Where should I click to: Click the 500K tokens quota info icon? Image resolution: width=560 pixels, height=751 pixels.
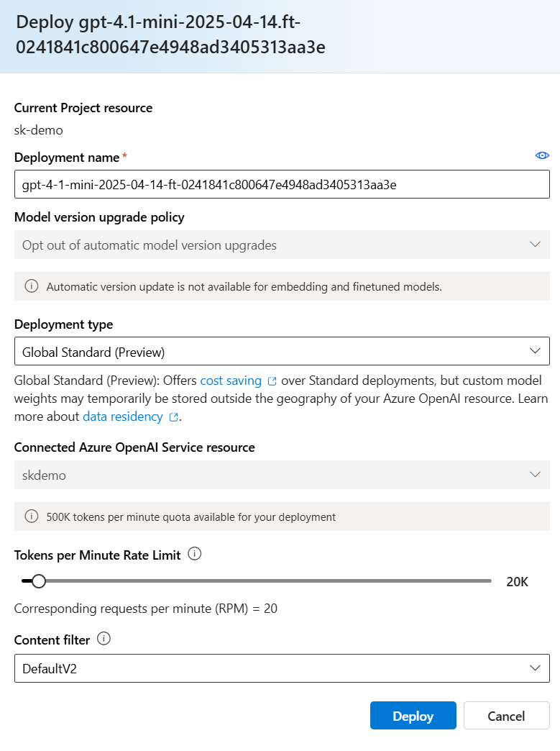click(32, 516)
